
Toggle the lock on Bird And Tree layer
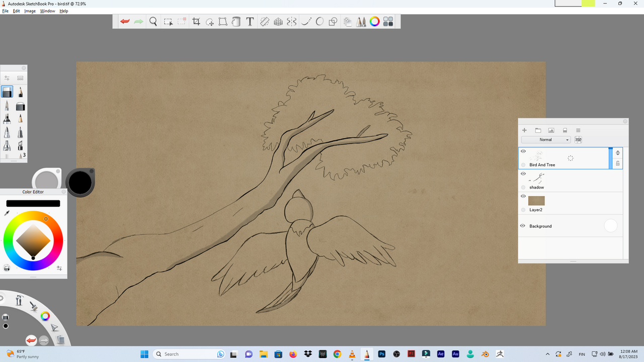click(618, 163)
